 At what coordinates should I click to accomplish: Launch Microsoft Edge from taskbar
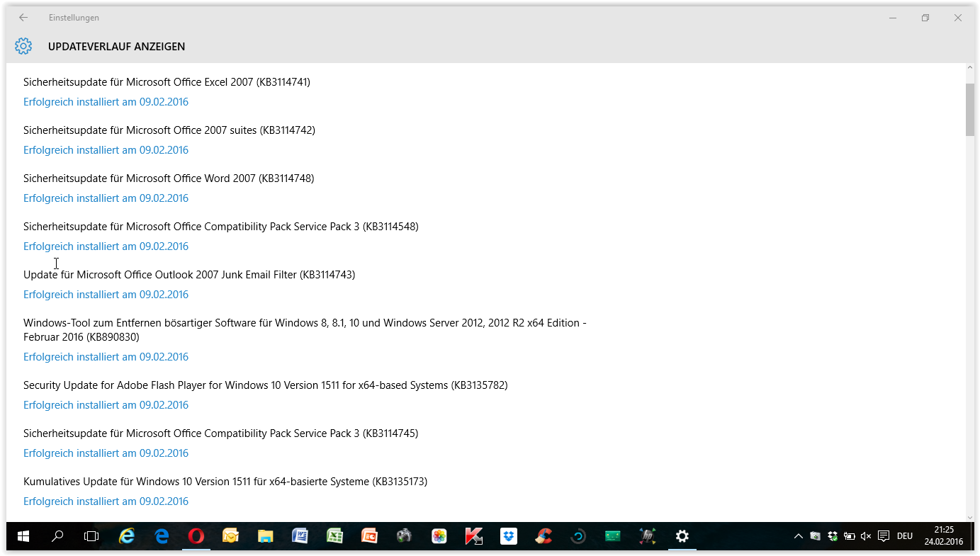pyautogui.click(x=162, y=536)
